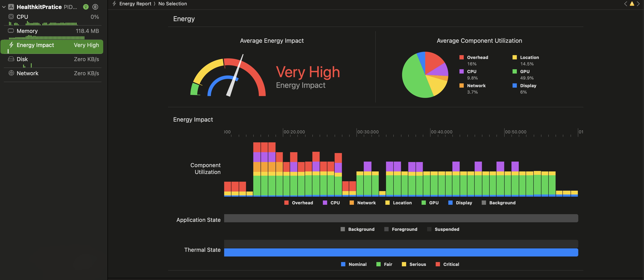Click the striped circle icon in process header
The image size is (644, 280).
[95, 7]
